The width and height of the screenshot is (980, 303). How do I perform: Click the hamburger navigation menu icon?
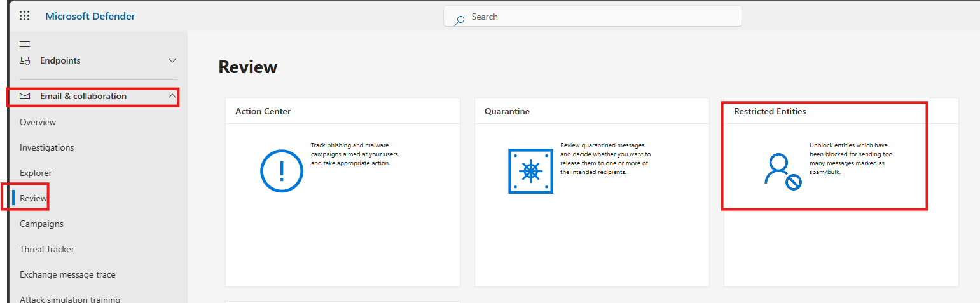(25, 44)
